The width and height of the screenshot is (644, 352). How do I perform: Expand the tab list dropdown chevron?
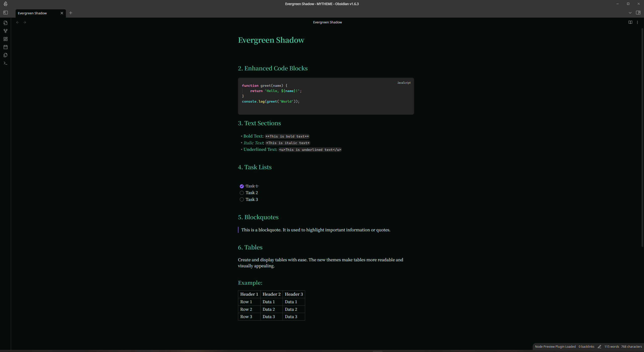coord(630,13)
